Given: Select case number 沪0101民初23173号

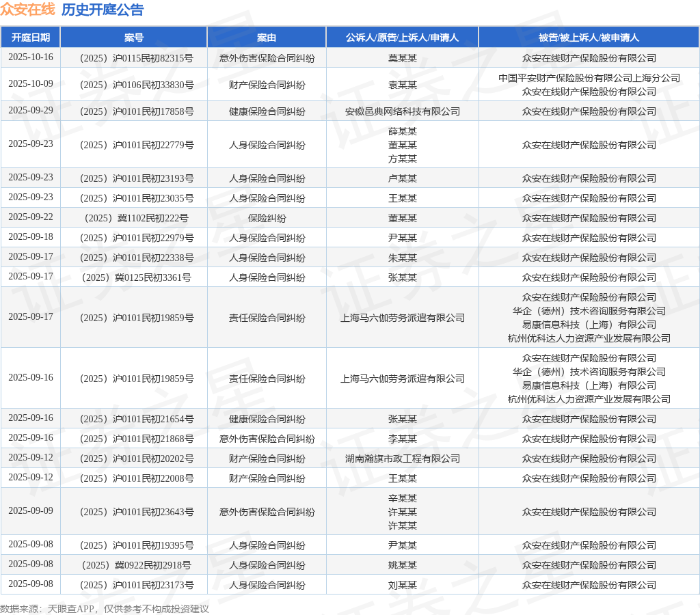Looking at the screenshot, I should tap(137, 585).
